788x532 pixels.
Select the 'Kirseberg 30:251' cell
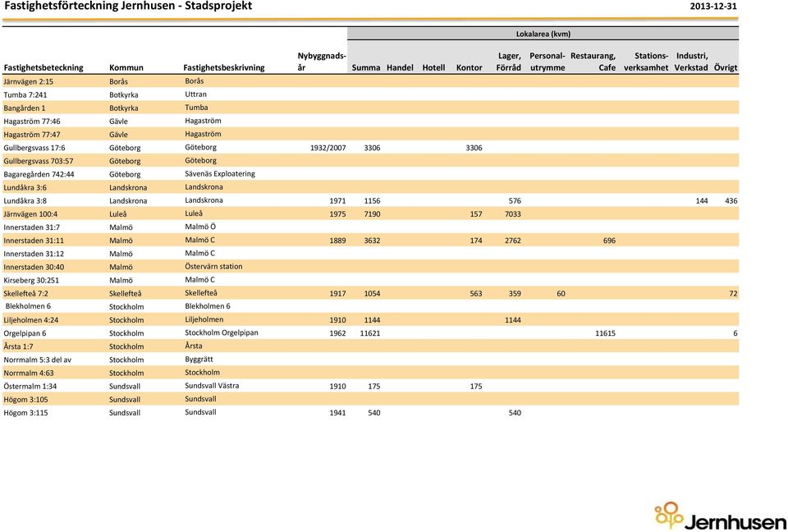[33, 280]
